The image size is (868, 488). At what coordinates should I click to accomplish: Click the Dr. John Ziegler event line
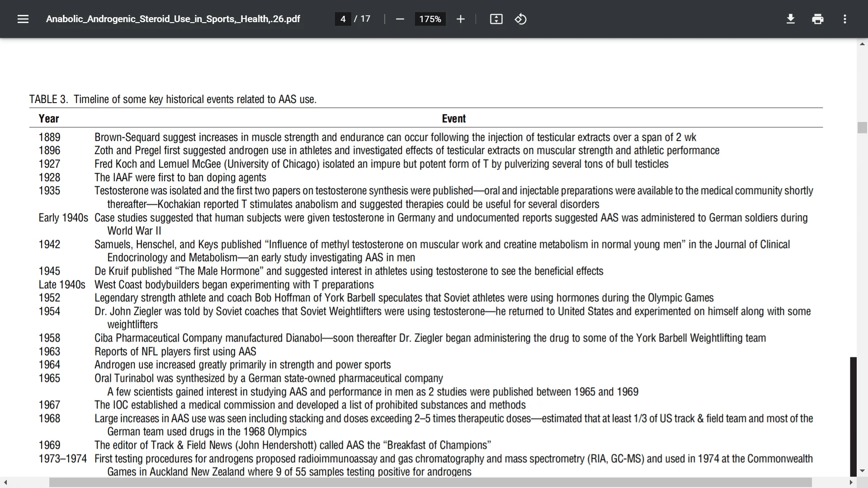point(453,311)
